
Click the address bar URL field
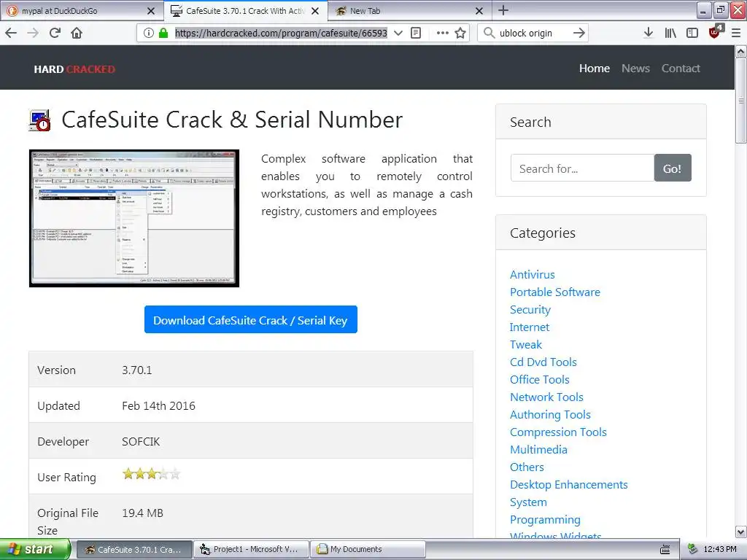pos(281,33)
